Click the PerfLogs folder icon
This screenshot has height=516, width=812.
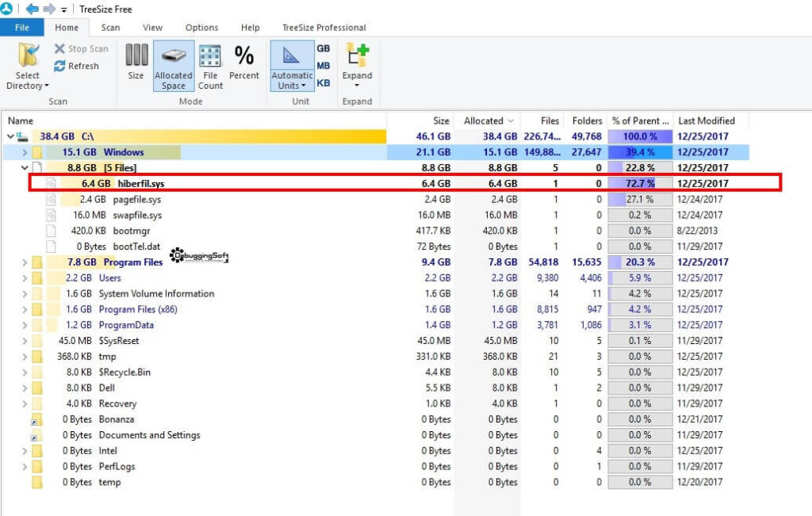point(36,467)
